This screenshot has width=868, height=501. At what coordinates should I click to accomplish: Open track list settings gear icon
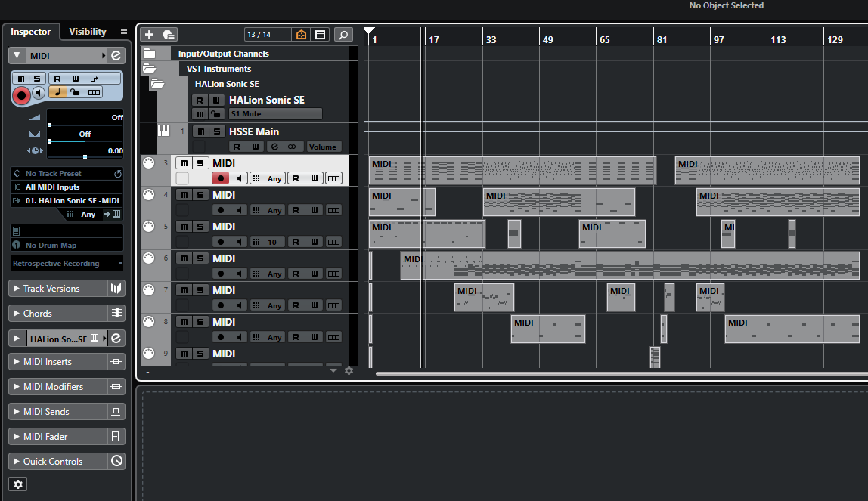pyautogui.click(x=349, y=370)
